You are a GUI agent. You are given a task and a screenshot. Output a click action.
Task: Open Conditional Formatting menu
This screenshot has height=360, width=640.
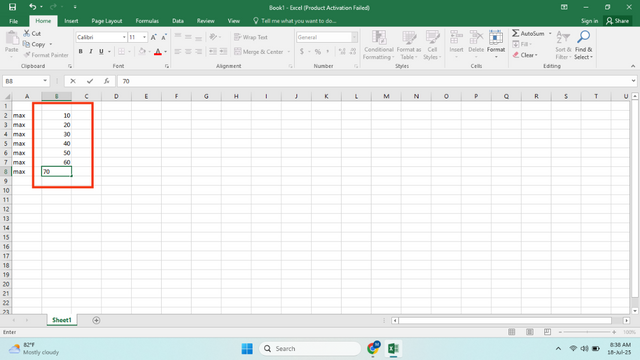(x=378, y=45)
